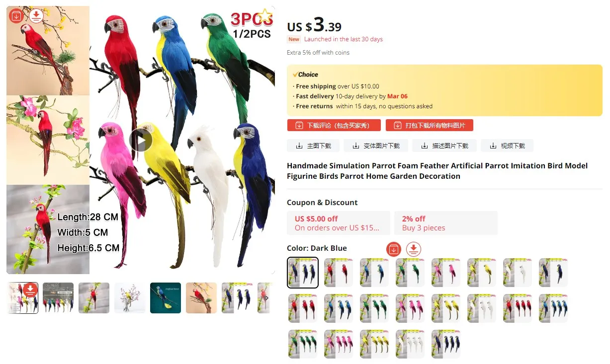Select the US $5.00 off coupon
The image size is (610, 364).
click(x=339, y=223)
